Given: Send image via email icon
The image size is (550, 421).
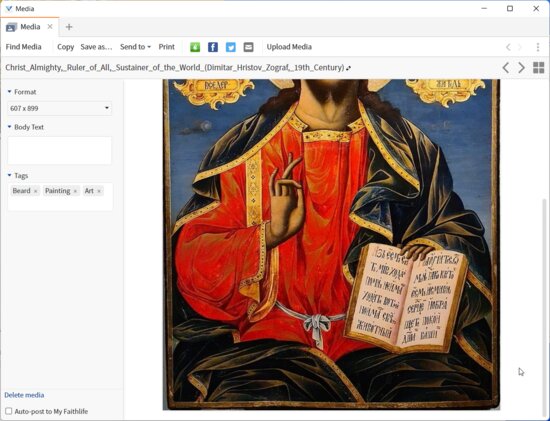Looking at the screenshot, I should pos(248,47).
